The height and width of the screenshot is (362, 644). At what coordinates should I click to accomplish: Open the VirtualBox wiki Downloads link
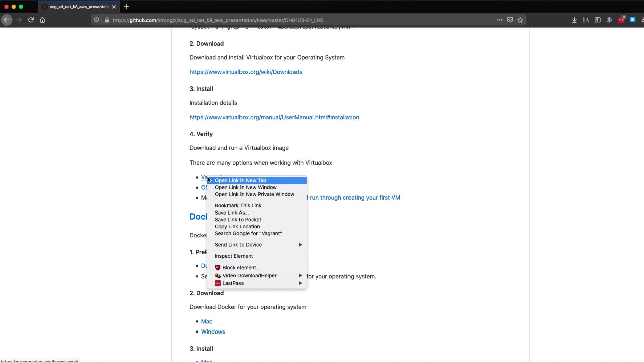[246, 72]
